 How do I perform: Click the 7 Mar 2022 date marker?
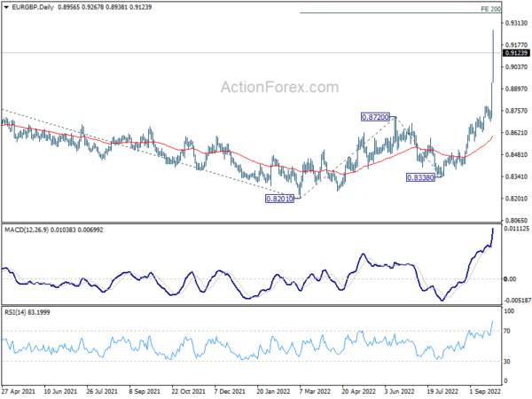315,391
